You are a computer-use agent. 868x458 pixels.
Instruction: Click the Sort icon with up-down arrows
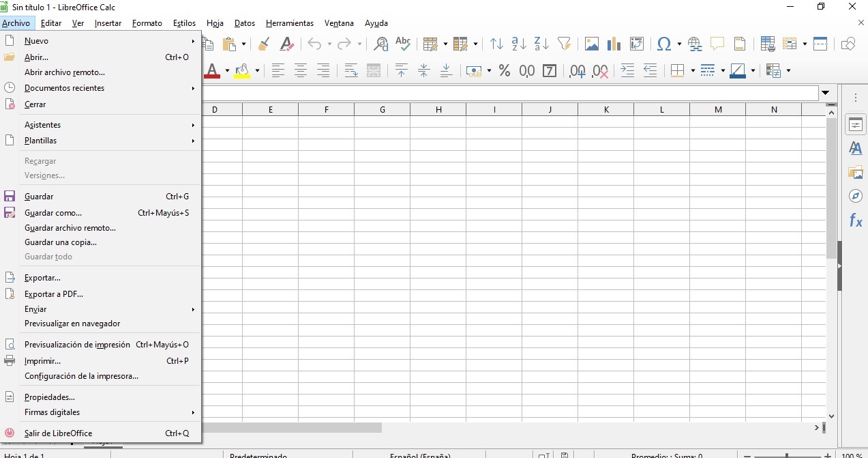[496, 44]
